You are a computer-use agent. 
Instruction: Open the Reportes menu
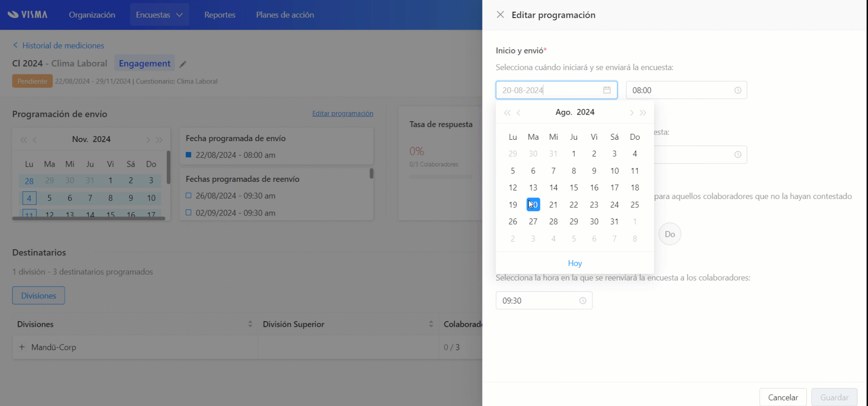pos(220,15)
